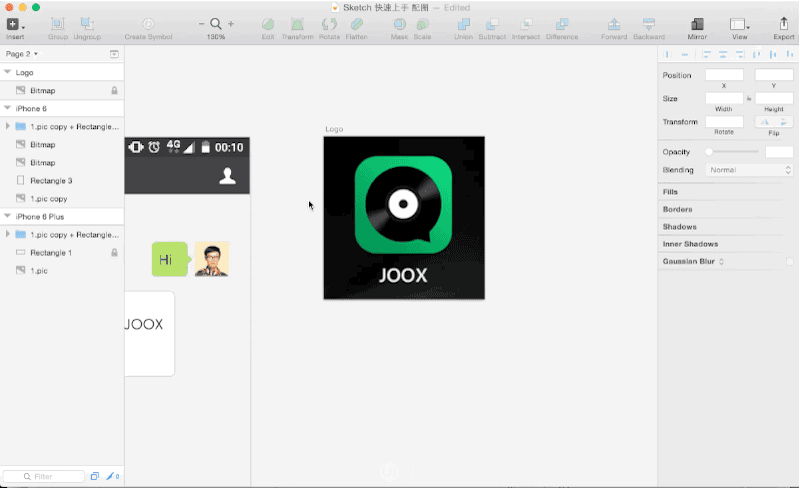Click the Edit toolbar icon

[x=268, y=24]
